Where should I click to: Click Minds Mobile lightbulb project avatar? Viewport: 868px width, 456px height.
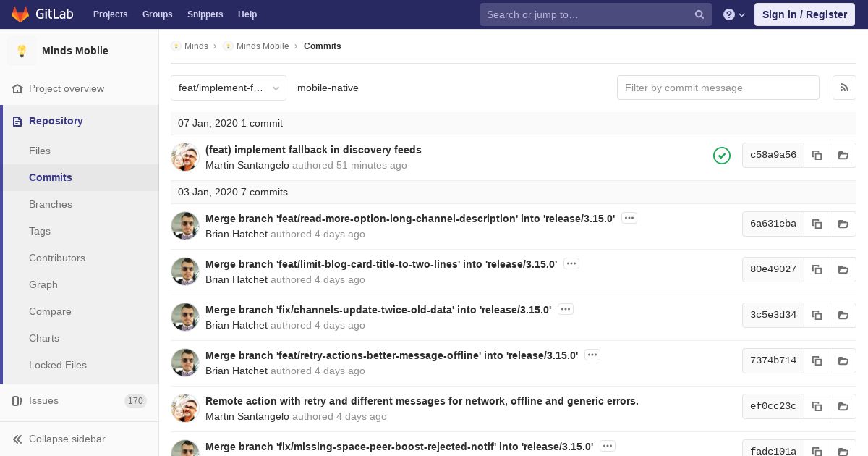tap(22, 51)
